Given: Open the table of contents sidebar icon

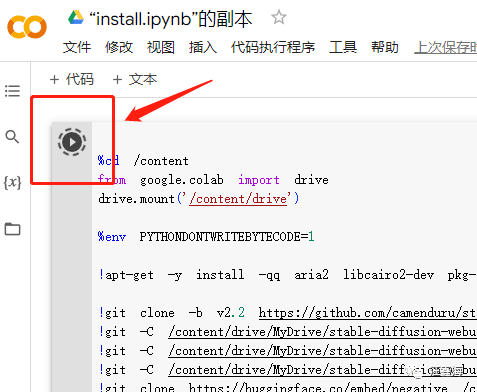Looking at the screenshot, I should [x=12, y=91].
